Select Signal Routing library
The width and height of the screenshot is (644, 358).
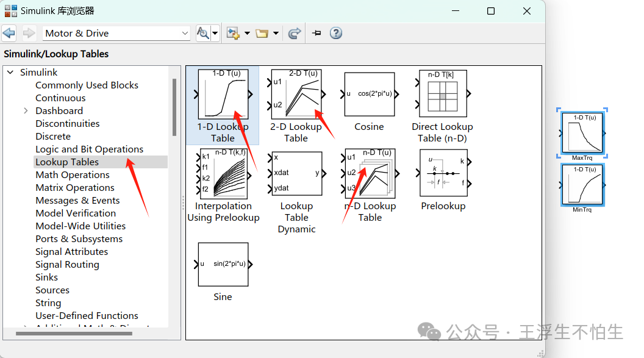67,265
